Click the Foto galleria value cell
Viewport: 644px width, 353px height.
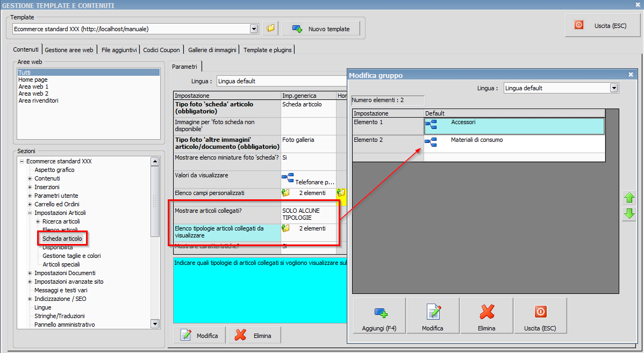[x=308, y=143]
